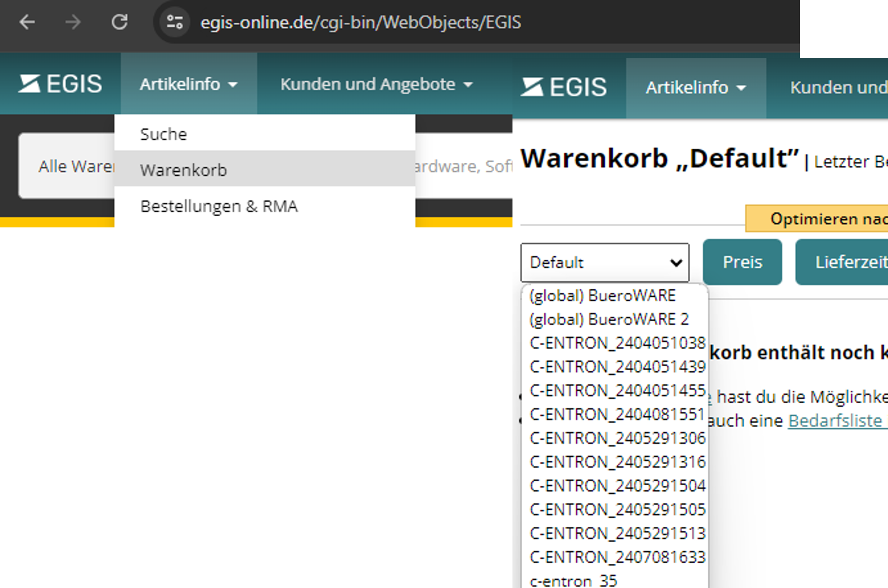Open the Default cart dropdown
This screenshot has width=888, height=588.
604,262
